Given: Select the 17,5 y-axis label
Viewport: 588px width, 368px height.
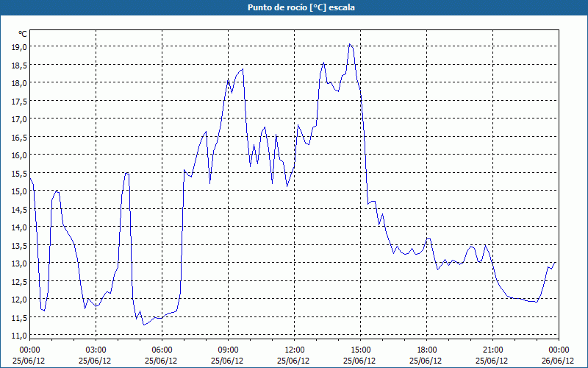Looking at the screenshot, I should click(19, 101).
